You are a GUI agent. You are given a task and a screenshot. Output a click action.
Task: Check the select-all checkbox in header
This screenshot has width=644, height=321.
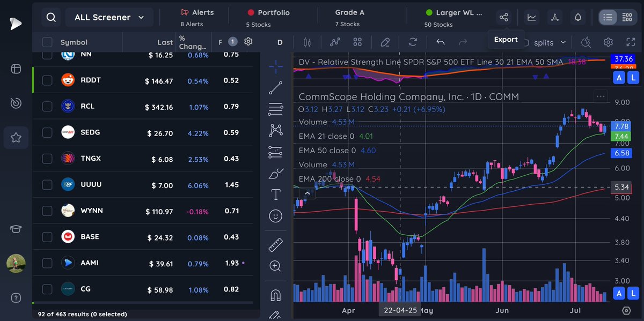pyautogui.click(x=47, y=42)
